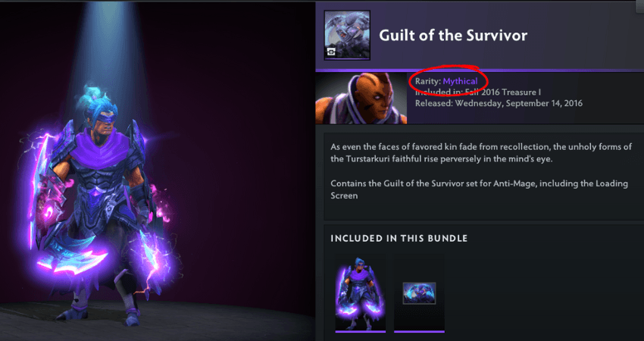Click the Included In This Bundle header
644x341 pixels.
tap(399, 238)
